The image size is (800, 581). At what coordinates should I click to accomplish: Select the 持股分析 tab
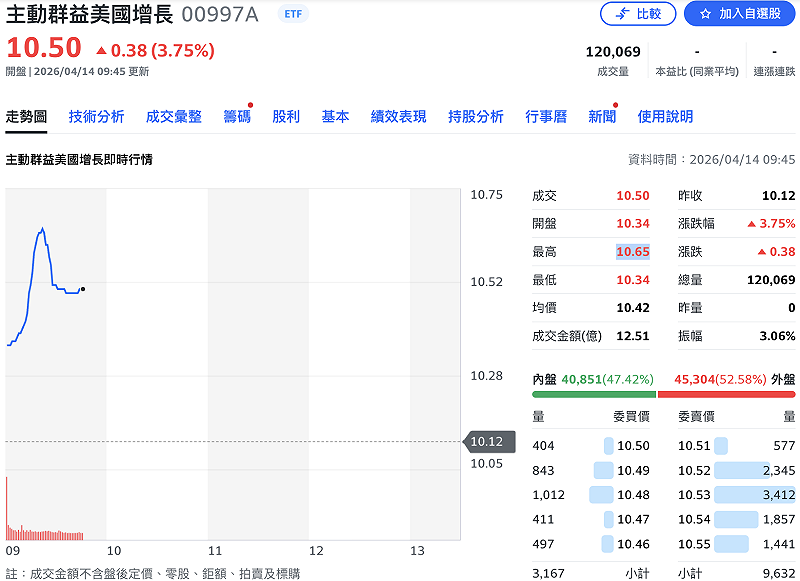(x=475, y=116)
